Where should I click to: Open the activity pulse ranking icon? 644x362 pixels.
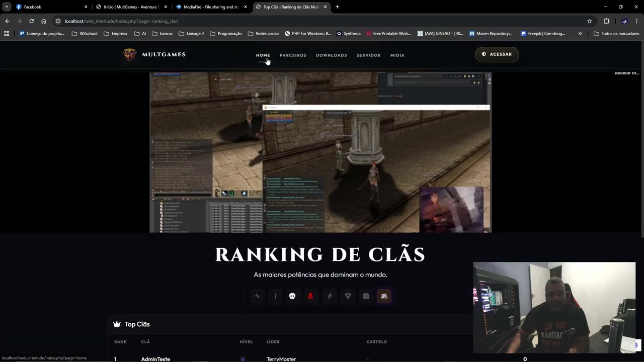[x=257, y=296]
